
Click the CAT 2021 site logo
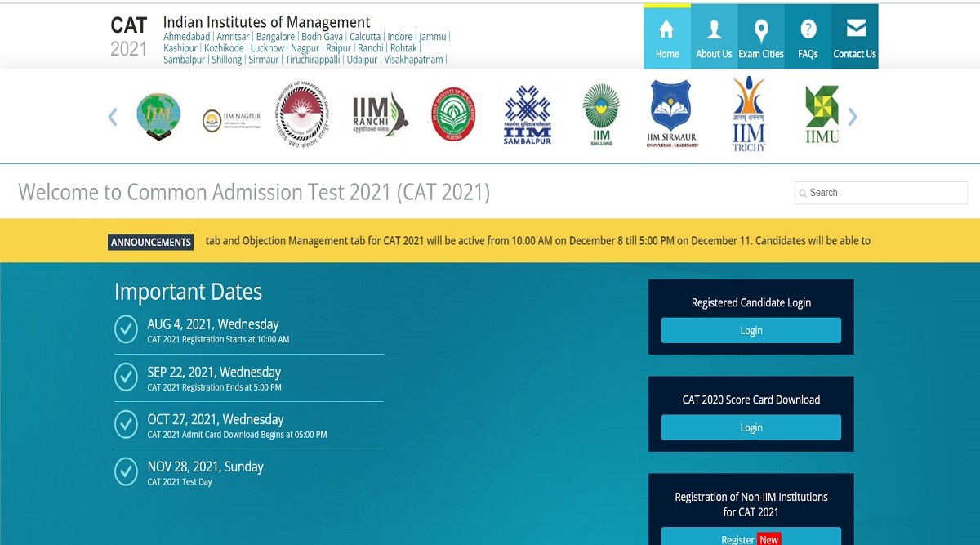point(129,37)
